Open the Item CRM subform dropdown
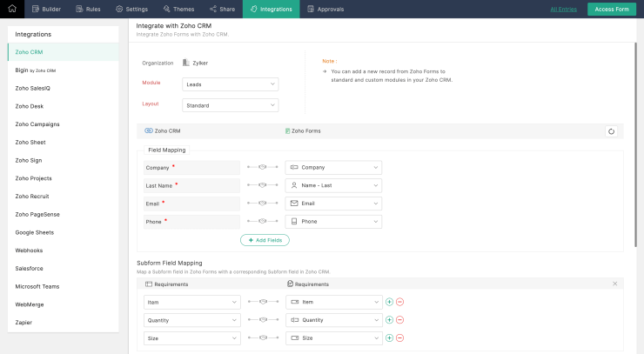The image size is (644, 354). click(x=191, y=302)
